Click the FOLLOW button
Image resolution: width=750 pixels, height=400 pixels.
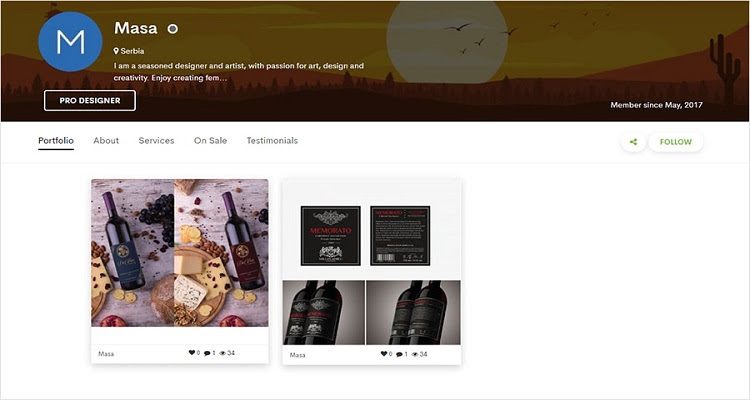(675, 142)
